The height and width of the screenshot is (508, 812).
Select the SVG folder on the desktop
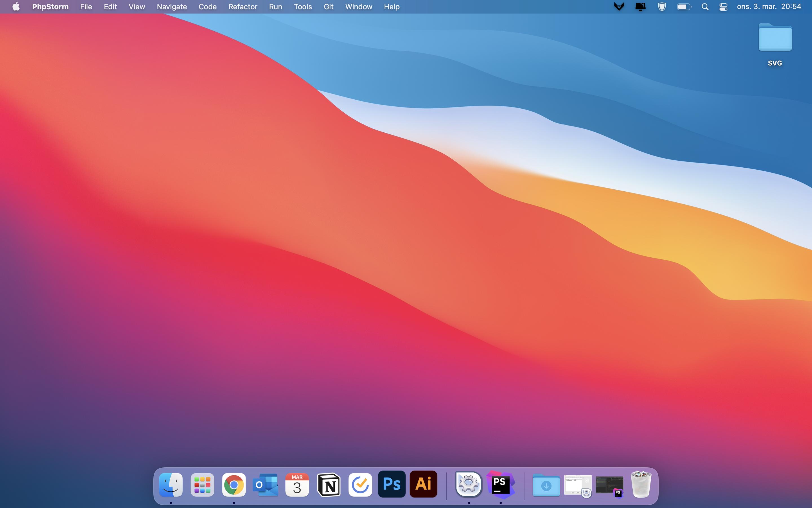[775, 44]
